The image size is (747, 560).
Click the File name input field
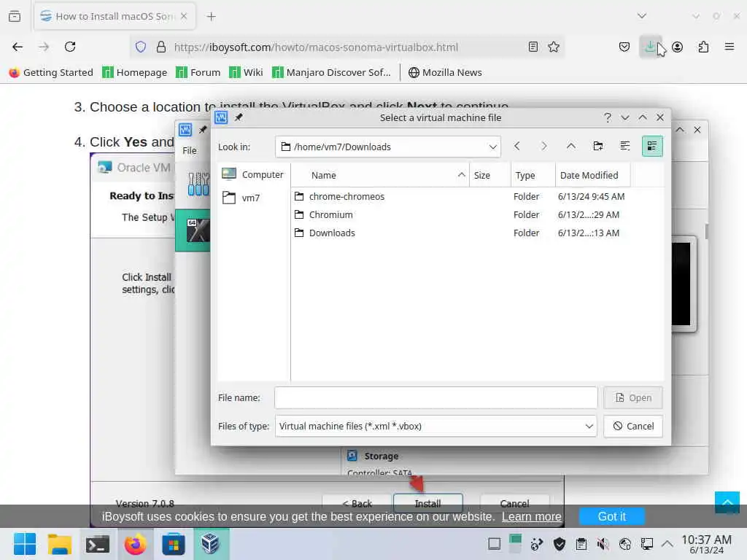(436, 397)
